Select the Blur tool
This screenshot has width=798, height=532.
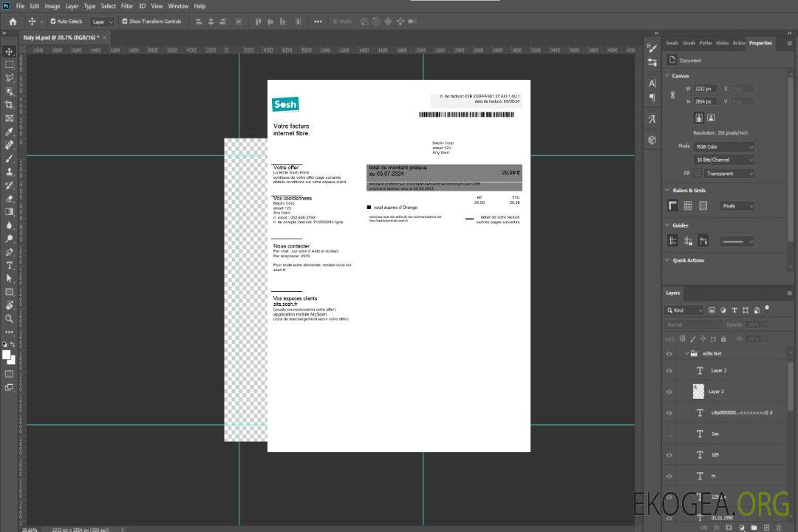[x=9, y=225]
